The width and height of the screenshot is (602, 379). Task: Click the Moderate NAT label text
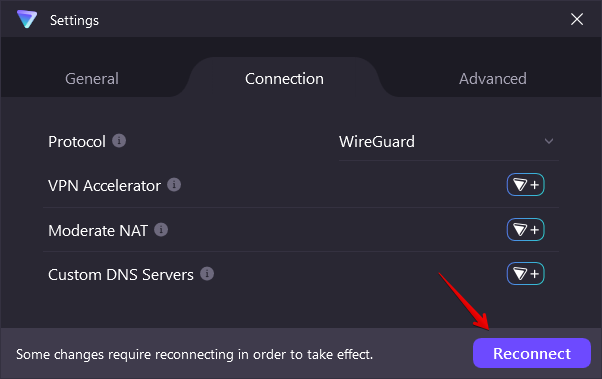pos(98,231)
